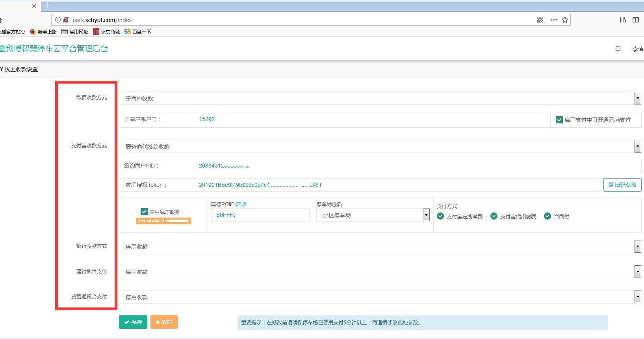Open the Firefox library icon
This screenshot has width=644, height=339.
click(x=623, y=20)
